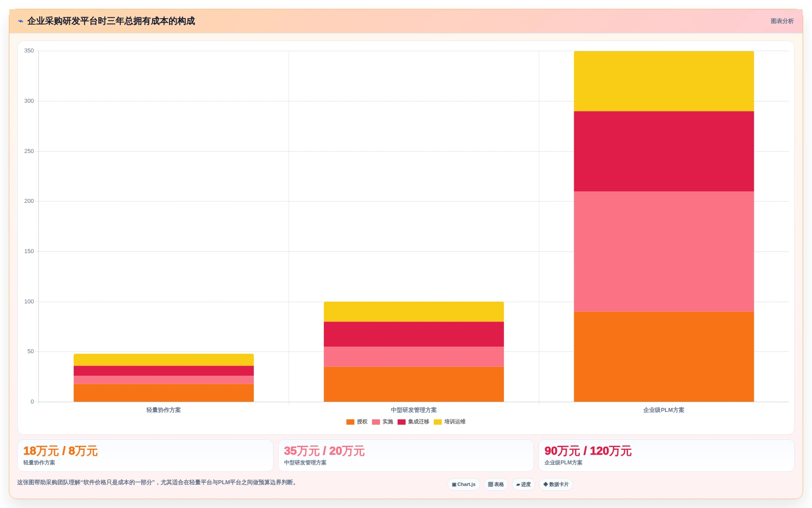Select the 进度 tag
Viewport: 812px width, 508px height.
[x=523, y=484]
